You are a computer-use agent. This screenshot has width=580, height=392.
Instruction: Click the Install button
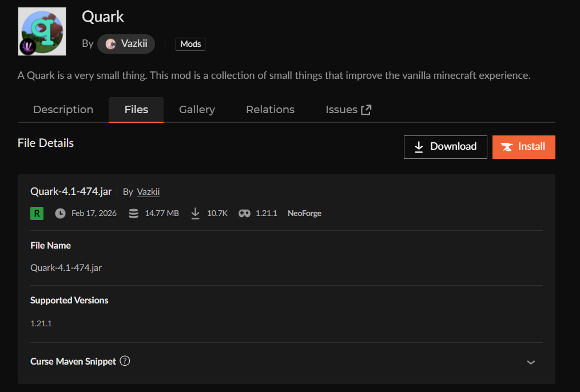pyautogui.click(x=523, y=147)
